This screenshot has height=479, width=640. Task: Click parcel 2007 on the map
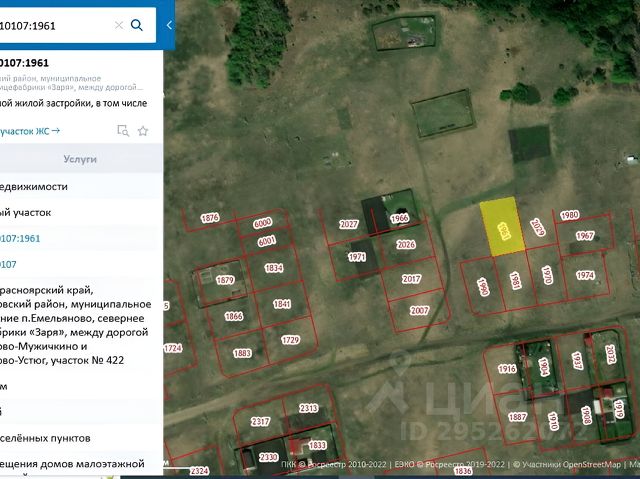click(x=418, y=308)
